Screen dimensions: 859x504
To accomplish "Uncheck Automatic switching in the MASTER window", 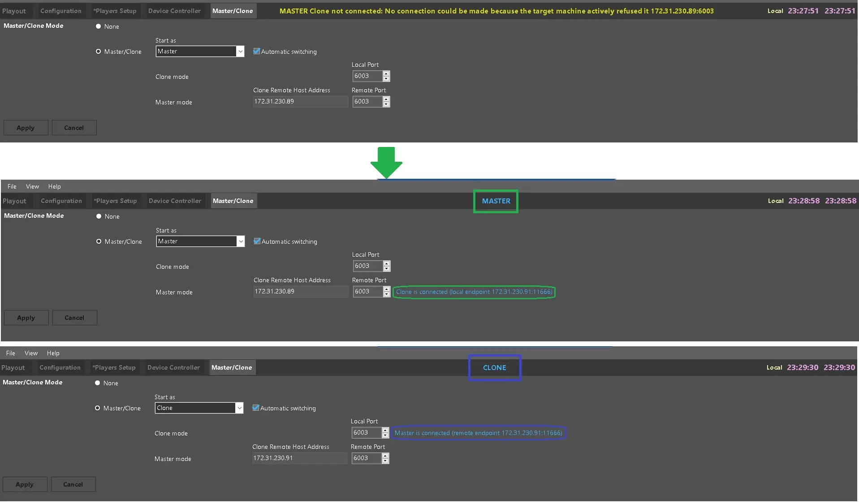I will (x=257, y=241).
